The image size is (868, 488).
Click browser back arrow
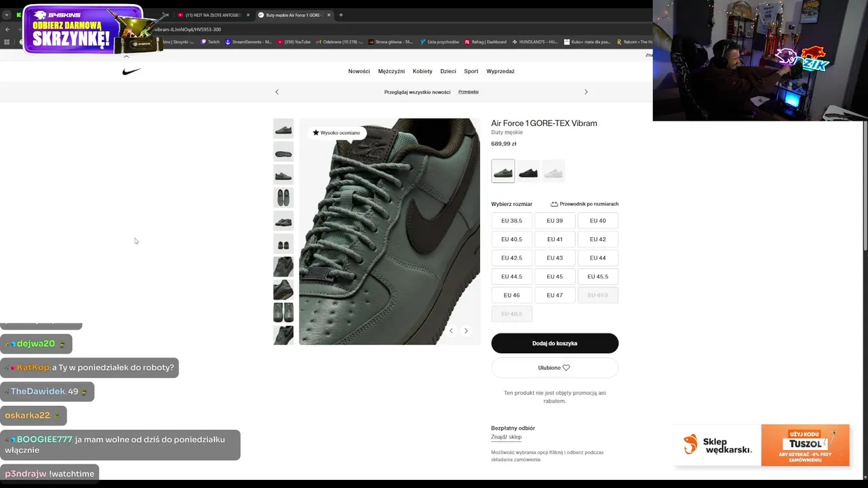(x=7, y=29)
